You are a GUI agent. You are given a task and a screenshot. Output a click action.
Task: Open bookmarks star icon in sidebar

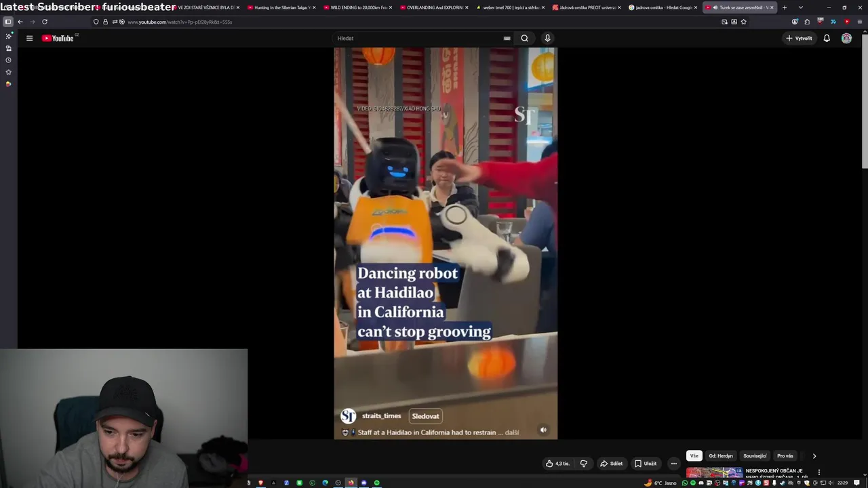(x=8, y=72)
